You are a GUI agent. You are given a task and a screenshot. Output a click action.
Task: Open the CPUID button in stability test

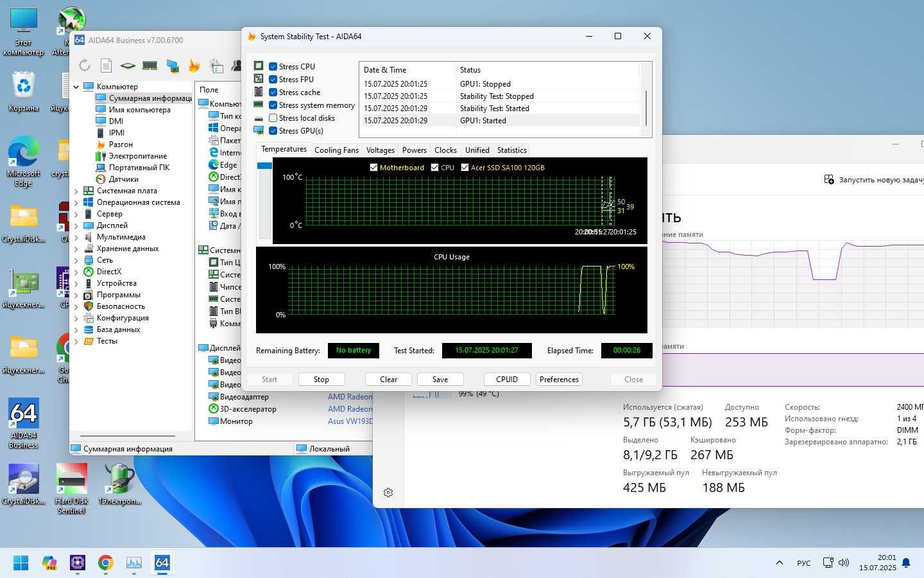pyautogui.click(x=507, y=380)
